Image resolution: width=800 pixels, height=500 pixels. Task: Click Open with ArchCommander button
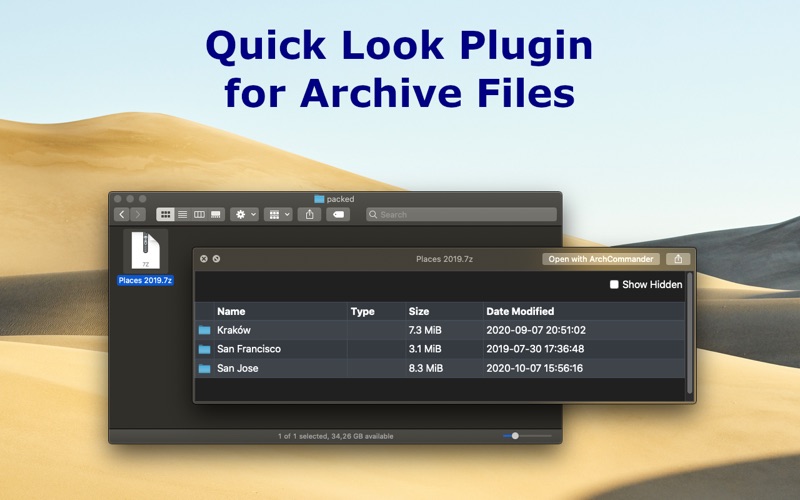tap(601, 259)
